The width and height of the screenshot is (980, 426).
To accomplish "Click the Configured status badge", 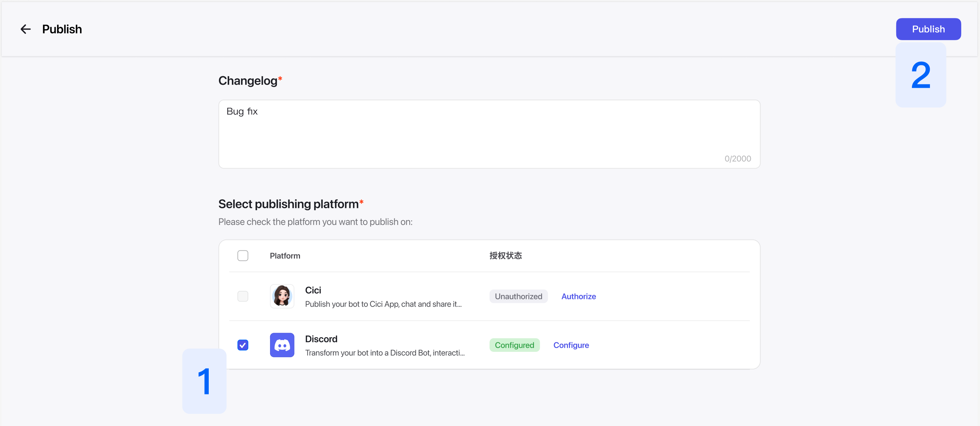I will point(514,345).
